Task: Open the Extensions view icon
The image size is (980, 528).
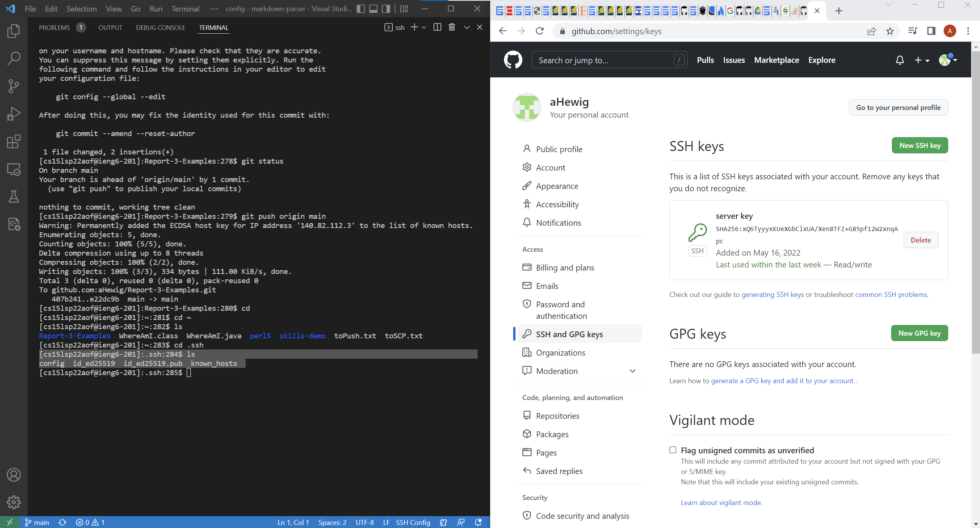Action: [14, 141]
